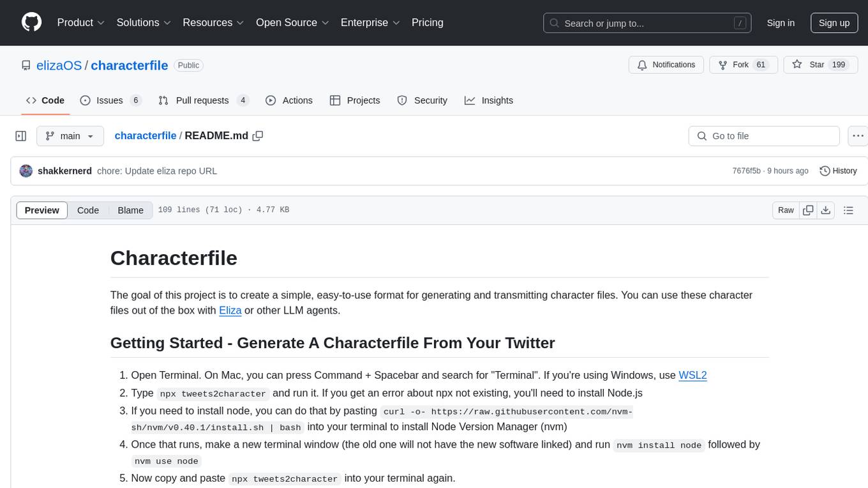The width and height of the screenshot is (868, 488).
Task: Open the Security tab
Action: pyautogui.click(x=423, y=100)
